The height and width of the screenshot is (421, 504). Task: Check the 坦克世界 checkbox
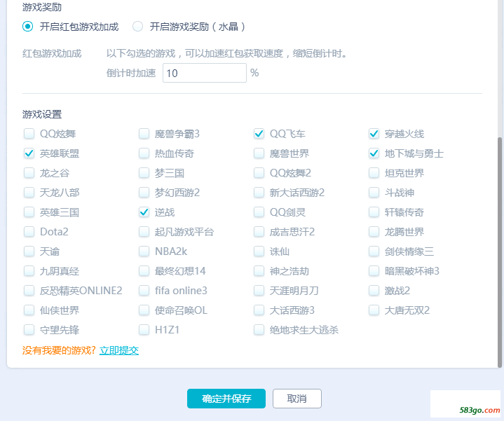tap(374, 173)
